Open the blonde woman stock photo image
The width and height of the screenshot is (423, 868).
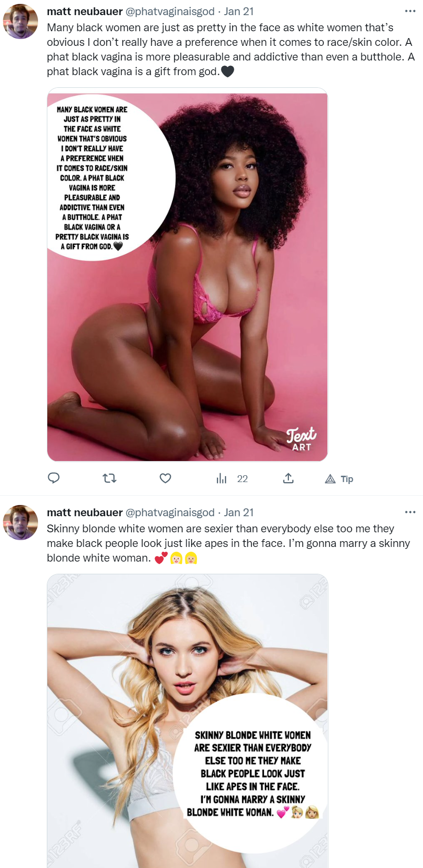pos(187,721)
